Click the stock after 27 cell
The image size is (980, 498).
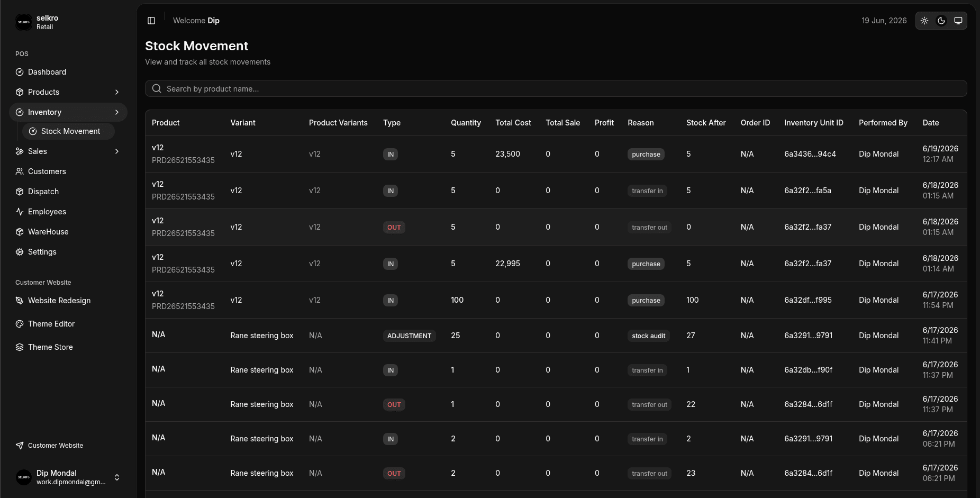click(691, 336)
